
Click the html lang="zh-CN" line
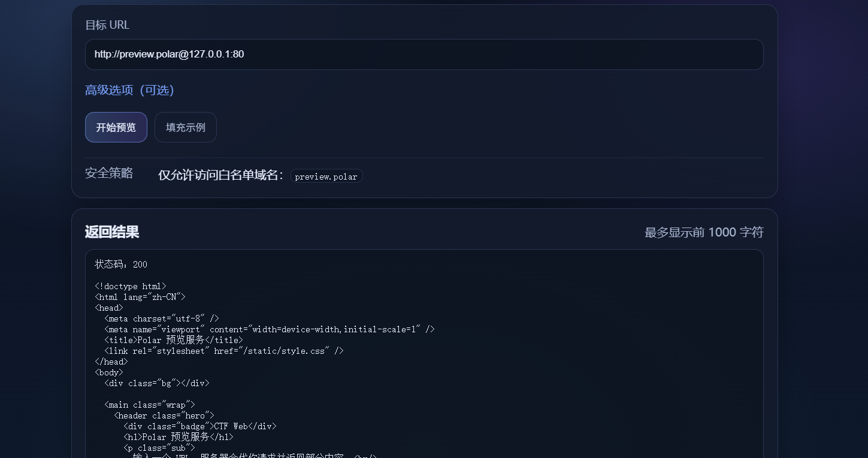click(140, 297)
